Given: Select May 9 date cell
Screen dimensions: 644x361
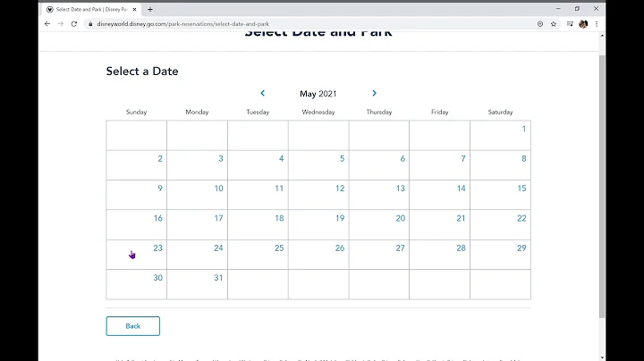Looking at the screenshot, I should click(x=136, y=195).
